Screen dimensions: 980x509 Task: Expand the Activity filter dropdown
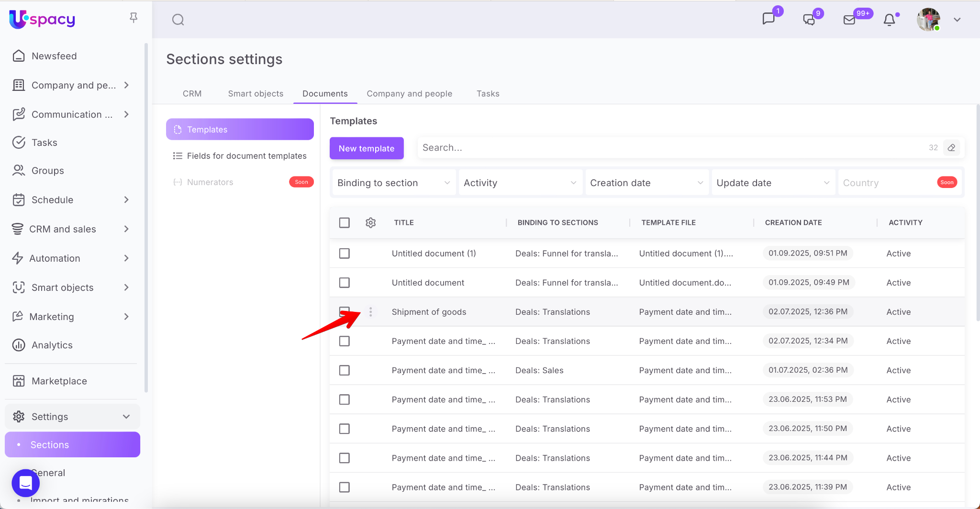click(520, 183)
